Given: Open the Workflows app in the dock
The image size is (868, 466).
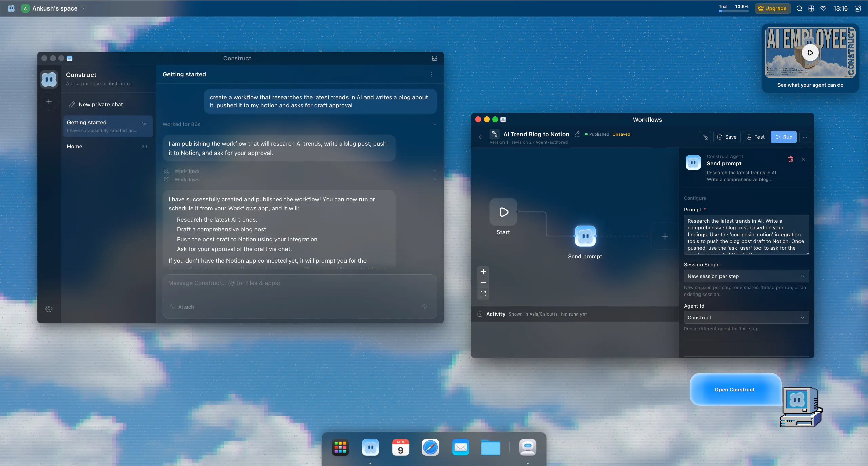Looking at the screenshot, I should pyautogui.click(x=528, y=448).
